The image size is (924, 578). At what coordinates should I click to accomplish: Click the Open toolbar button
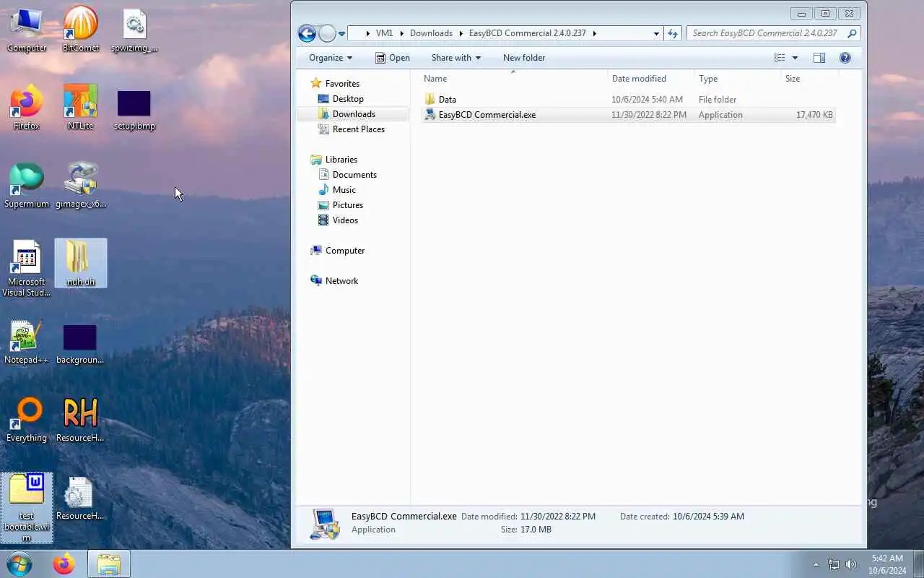click(x=392, y=58)
